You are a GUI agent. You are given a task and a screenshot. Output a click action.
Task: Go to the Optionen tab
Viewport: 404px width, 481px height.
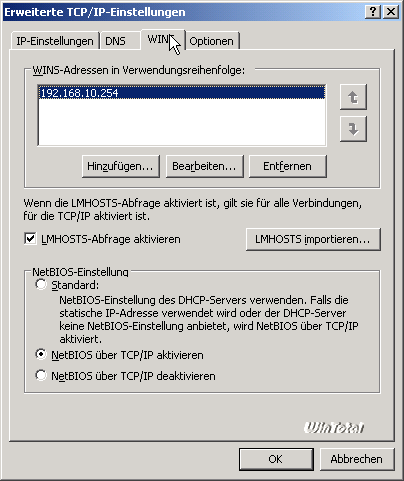click(212, 41)
